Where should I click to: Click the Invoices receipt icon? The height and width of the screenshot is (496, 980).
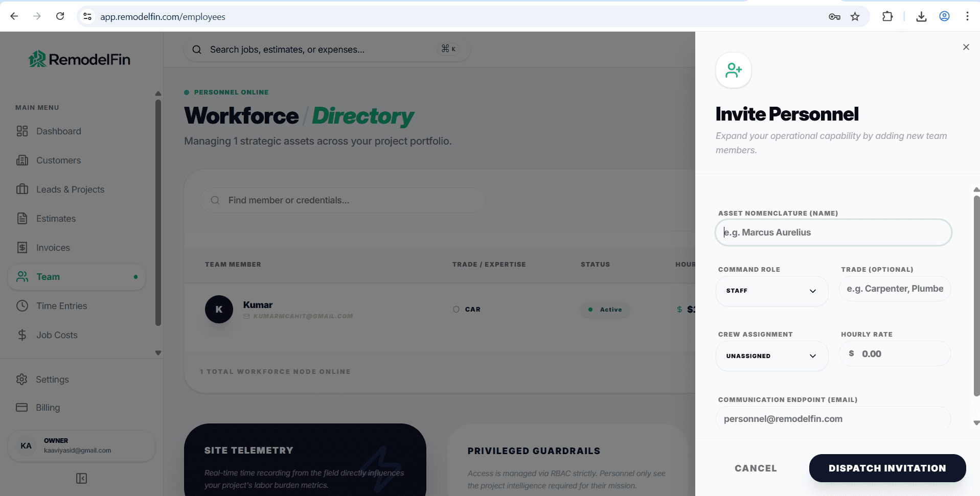pyautogui.click(x=22, y=248)
